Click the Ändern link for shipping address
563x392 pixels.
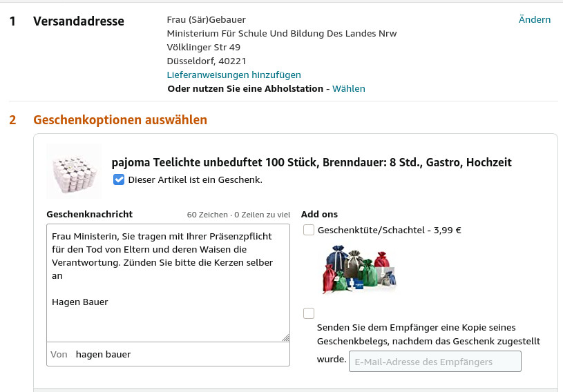[534, 19]
